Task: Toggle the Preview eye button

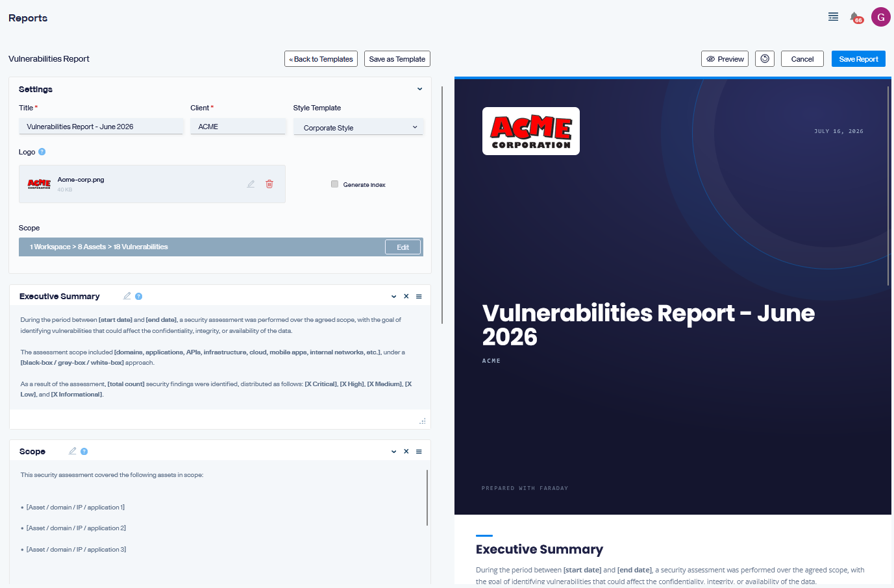Action: click(x=725, y=59)
